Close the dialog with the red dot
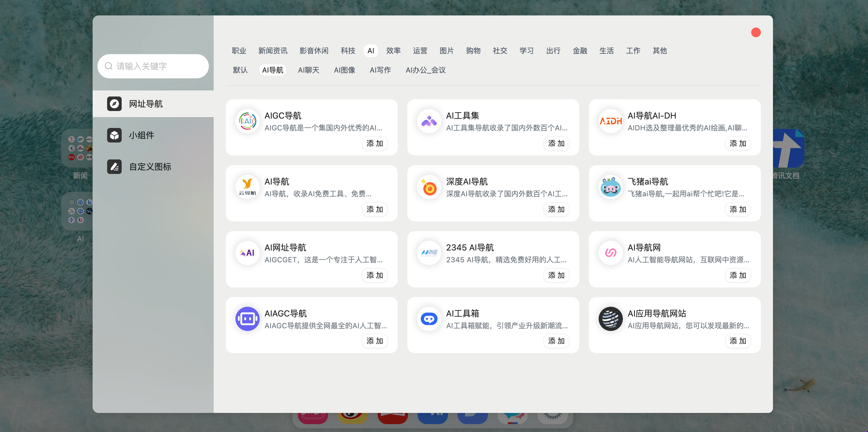868x432 pixels. 756,32
